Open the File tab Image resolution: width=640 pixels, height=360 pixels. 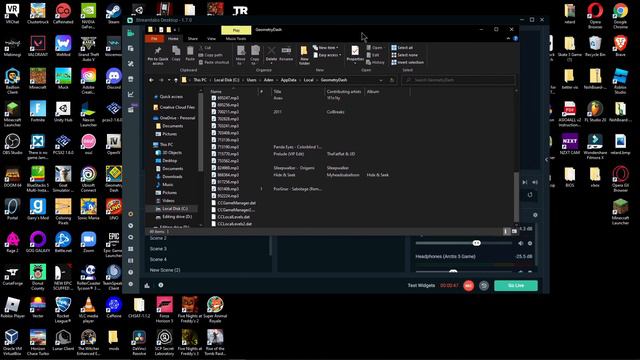pos(154,39)
